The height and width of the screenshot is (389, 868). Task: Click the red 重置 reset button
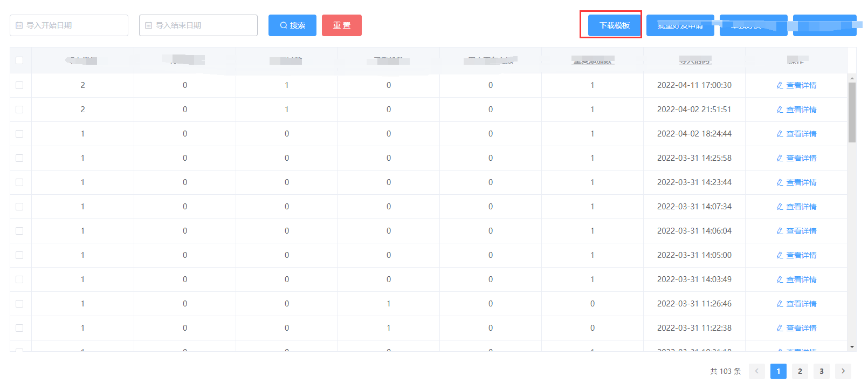point(342,25)
